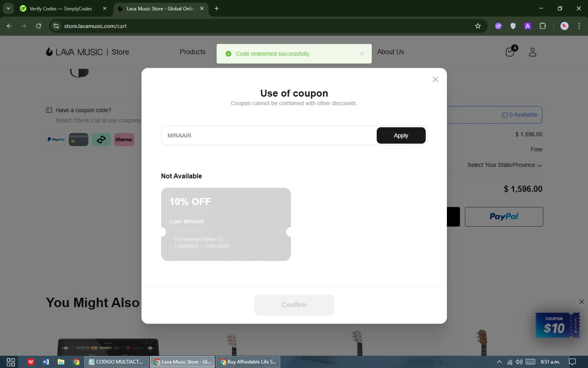Open a new browser tab

point(216,9)
